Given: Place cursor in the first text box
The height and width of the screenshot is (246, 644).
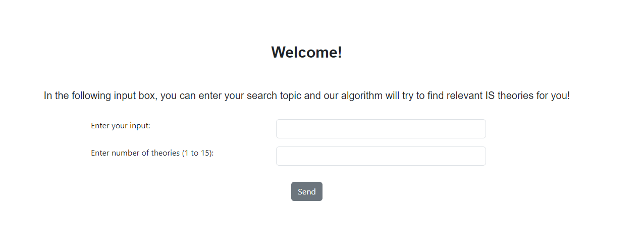Looking at the screenshot, I should pos(381,129).
